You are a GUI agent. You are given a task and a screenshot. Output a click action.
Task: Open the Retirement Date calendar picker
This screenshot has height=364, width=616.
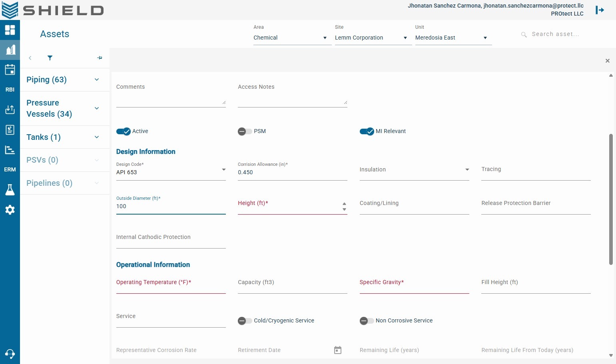[x=338, y=350]
